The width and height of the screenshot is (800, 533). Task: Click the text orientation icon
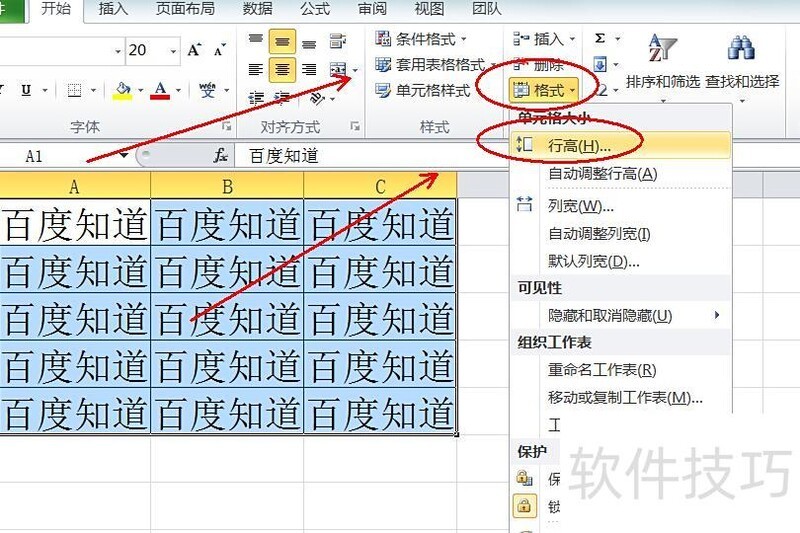[x=317, y=97]
